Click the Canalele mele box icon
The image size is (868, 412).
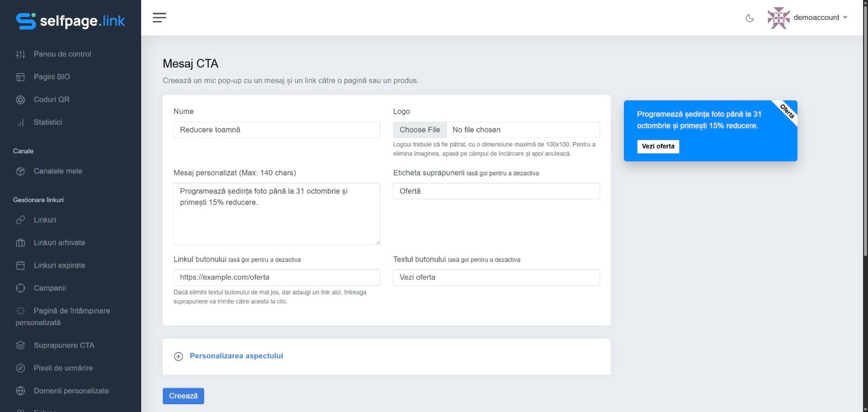coord(20,171)
